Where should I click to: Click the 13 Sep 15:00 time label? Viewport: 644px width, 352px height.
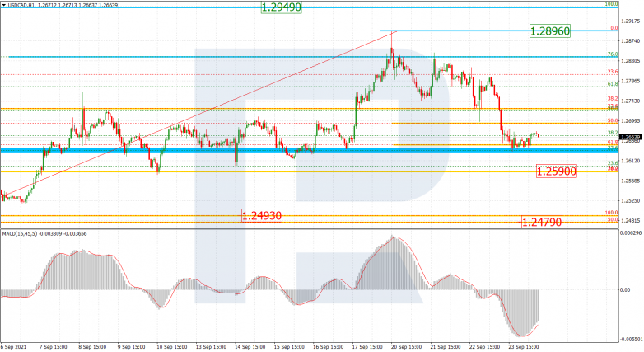pyautogui.click(x=211, y=347)
